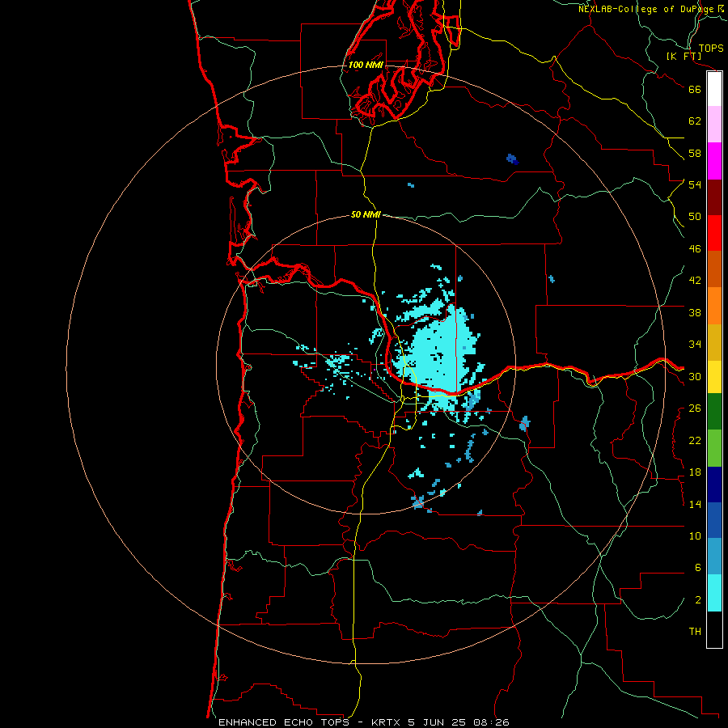Click the '14' legend scale value

[695, 504]
